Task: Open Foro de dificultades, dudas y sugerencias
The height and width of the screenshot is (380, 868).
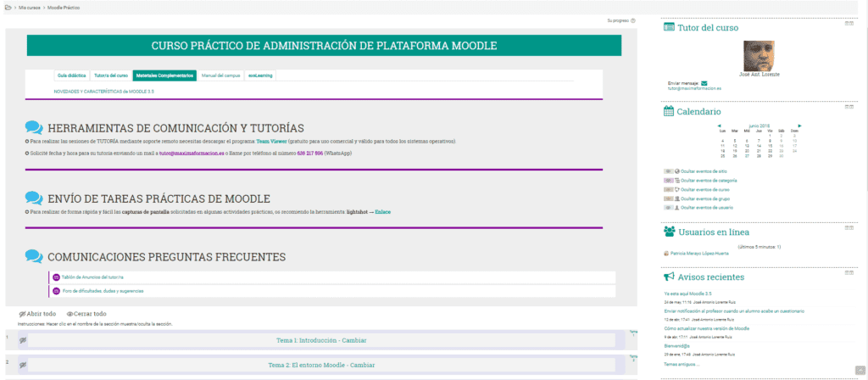Action: [x=103, y=291]
